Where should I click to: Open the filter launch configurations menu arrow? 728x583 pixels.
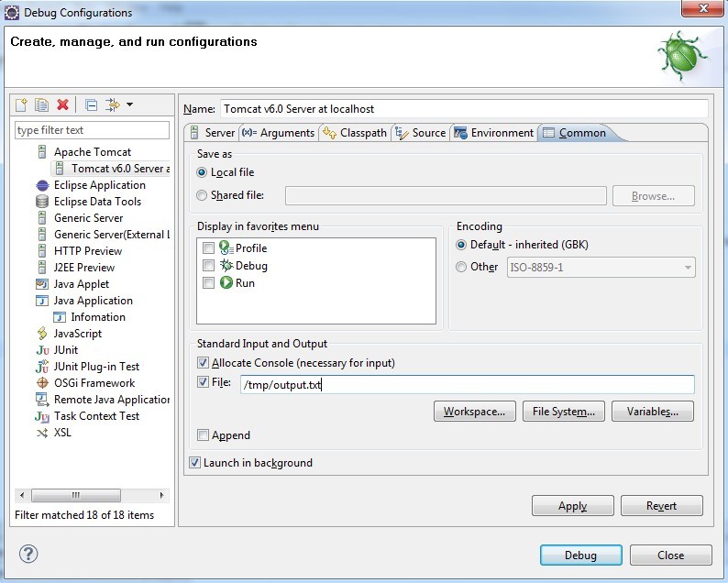129,104
